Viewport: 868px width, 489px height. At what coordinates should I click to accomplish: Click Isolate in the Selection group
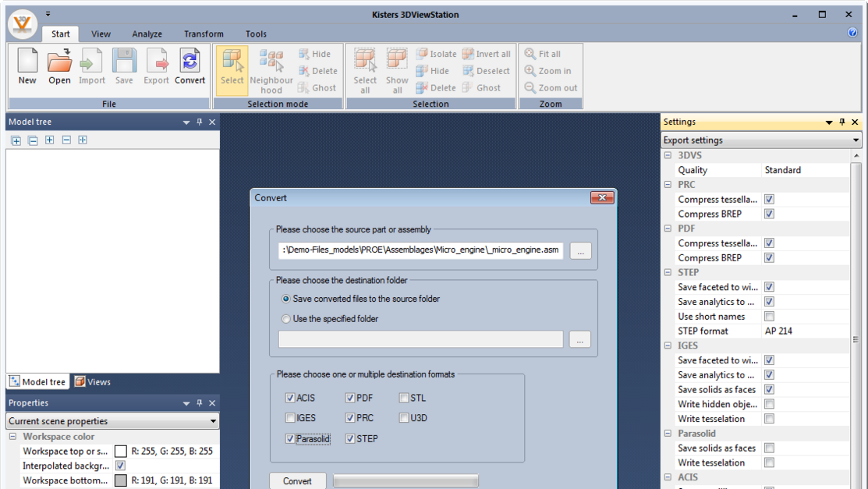click(x=436, y=54)
